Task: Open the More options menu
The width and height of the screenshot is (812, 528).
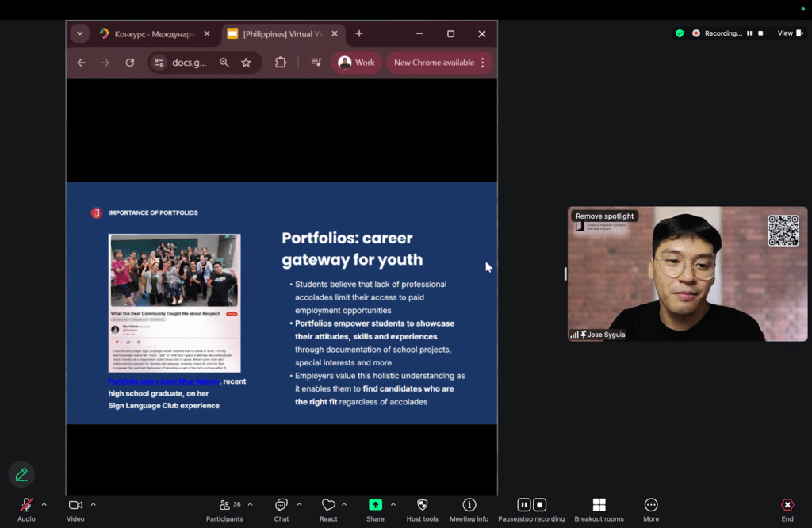Action: point(650,506)
